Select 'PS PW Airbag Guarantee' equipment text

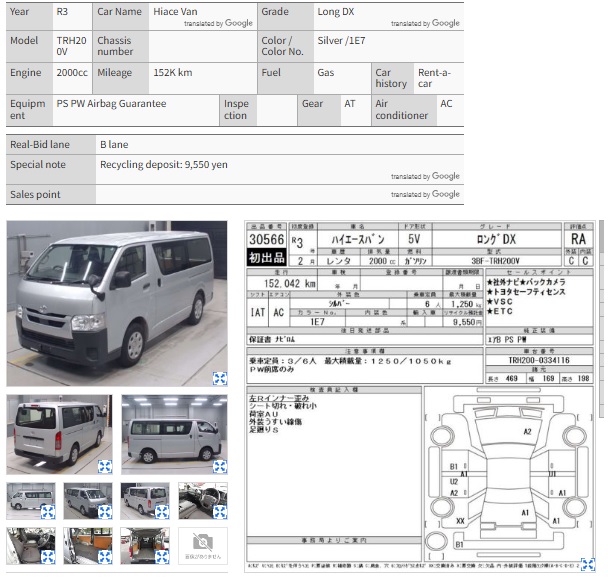tap(111, 104)
